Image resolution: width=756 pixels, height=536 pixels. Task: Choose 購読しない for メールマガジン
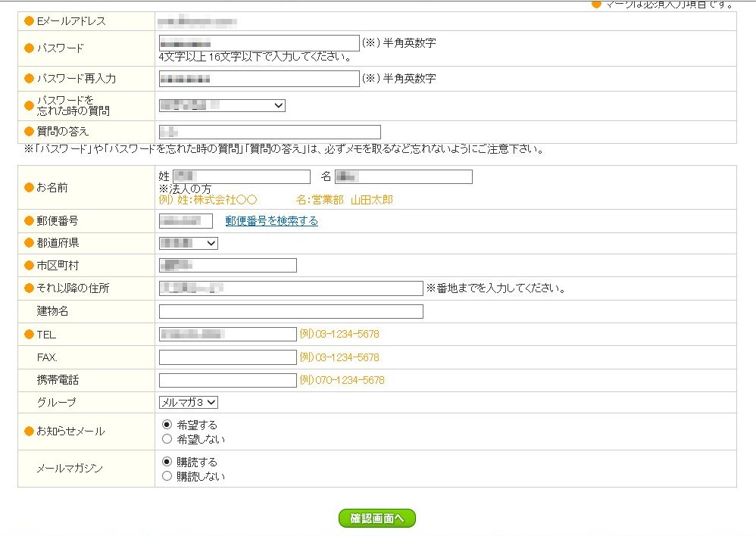pyautogui.click(x=167, y=476)
